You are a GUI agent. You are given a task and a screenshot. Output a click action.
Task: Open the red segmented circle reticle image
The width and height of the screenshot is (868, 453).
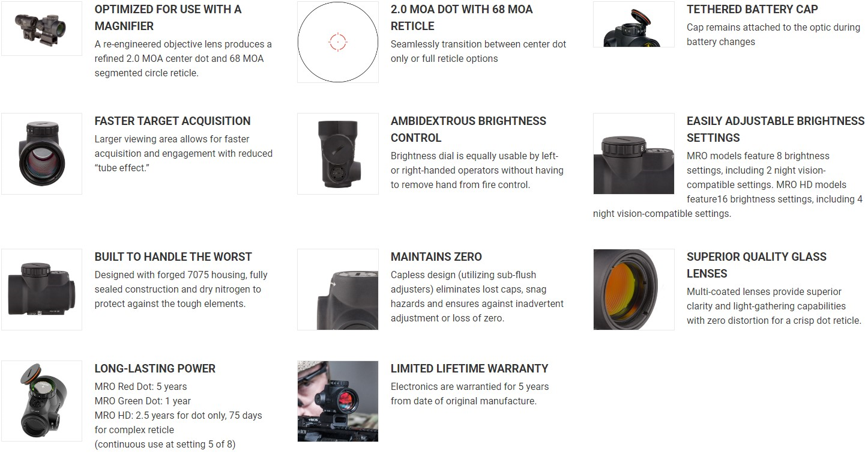pyautogui.click(x=338, y=42)
